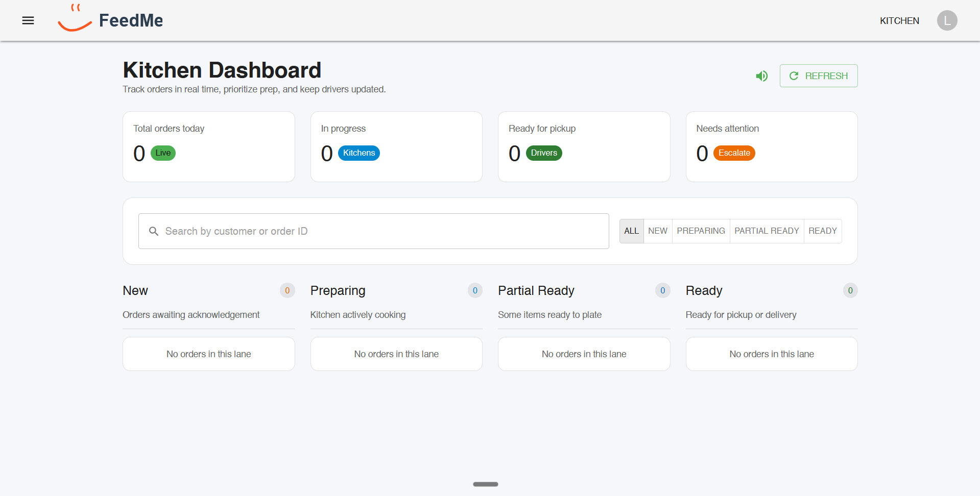Click the search magnifier icon

(154, 231)
